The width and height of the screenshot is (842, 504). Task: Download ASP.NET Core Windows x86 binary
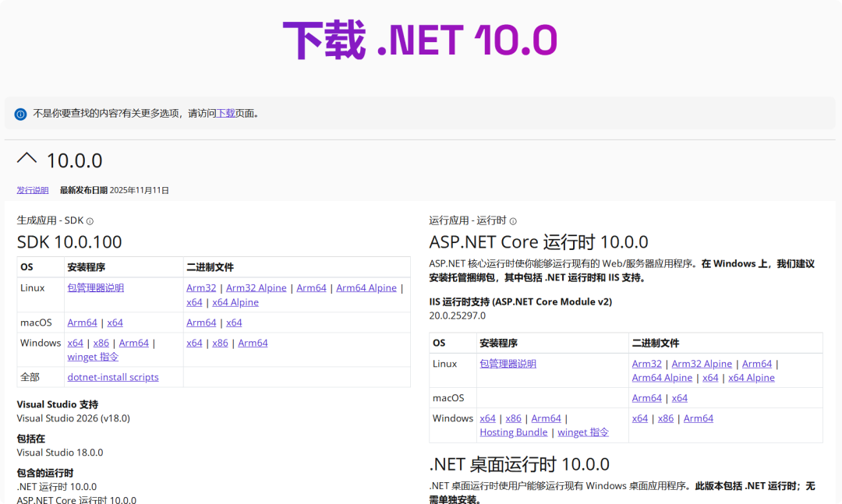tap(666, 418)
